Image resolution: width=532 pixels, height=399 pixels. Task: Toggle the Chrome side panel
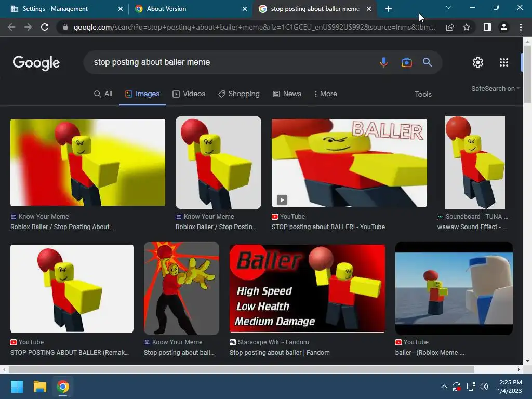(487, 27)
